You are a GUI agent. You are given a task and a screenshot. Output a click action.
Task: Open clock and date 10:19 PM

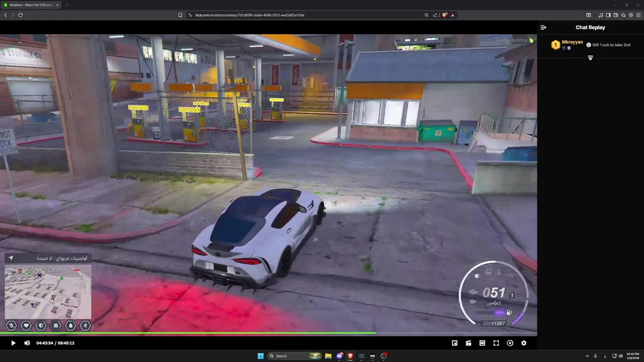(633, 356)
